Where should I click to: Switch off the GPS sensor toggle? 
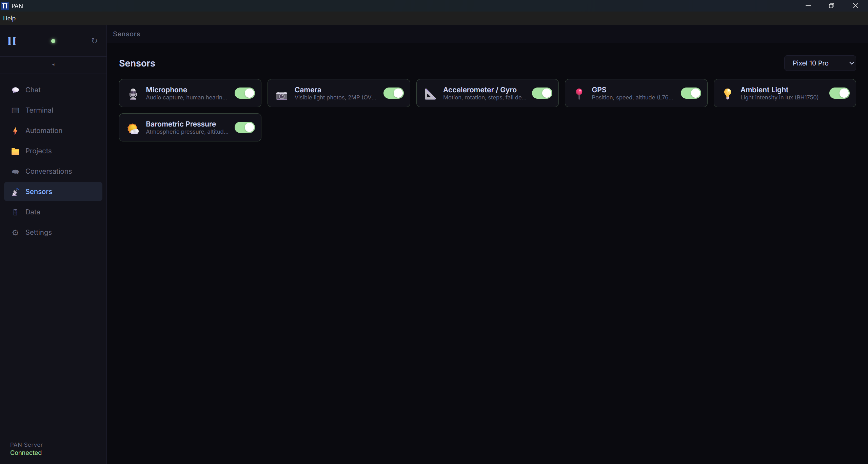tap(691, 93)
